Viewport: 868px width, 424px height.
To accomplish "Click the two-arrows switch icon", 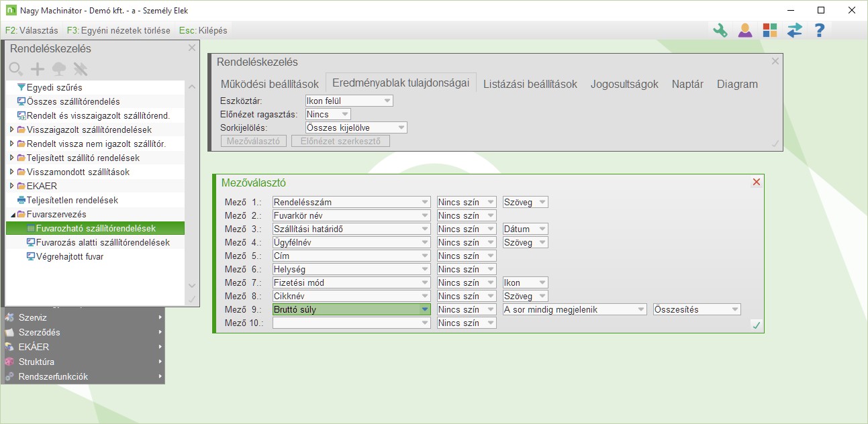I will [x=795, y=30].
